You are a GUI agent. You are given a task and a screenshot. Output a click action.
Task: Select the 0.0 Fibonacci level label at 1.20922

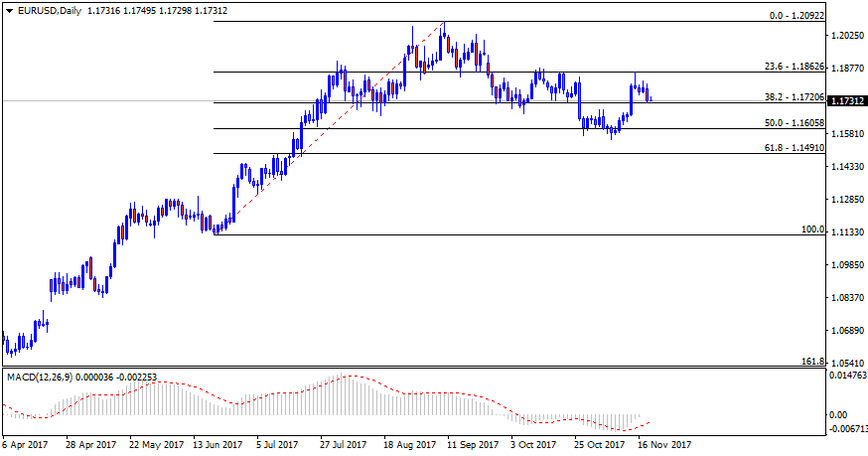tap(793, 16)
